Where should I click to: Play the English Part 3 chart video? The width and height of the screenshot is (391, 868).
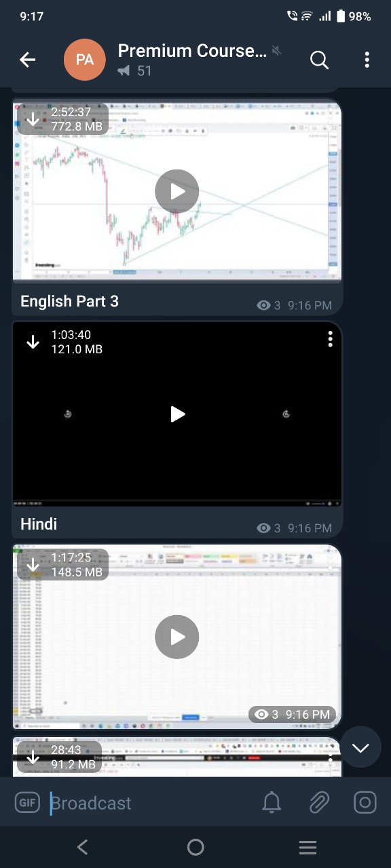177,191
